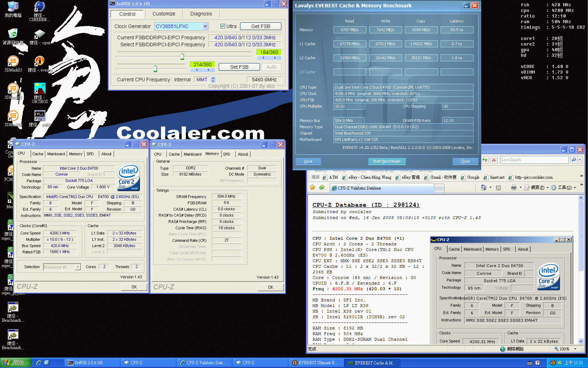588x368 pixels.
Task: Open the My Computer desktop icon
Action: coord(13,10)
